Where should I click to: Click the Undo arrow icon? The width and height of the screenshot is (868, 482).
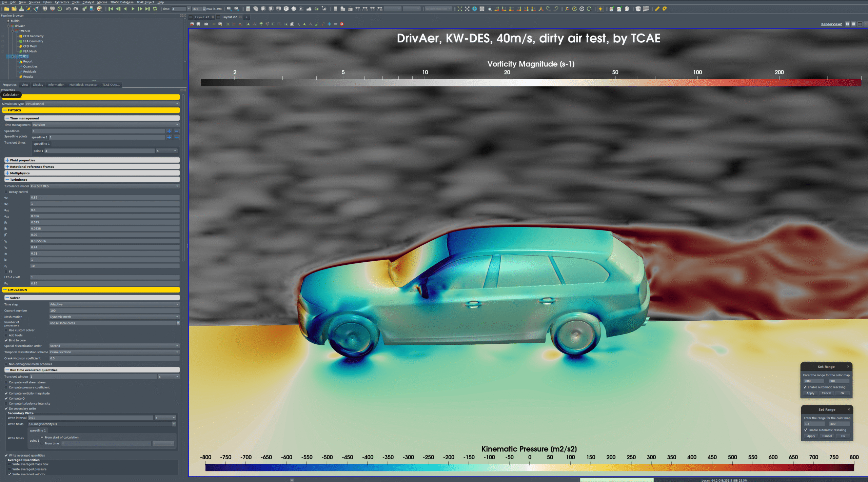[x=68, y=9]
